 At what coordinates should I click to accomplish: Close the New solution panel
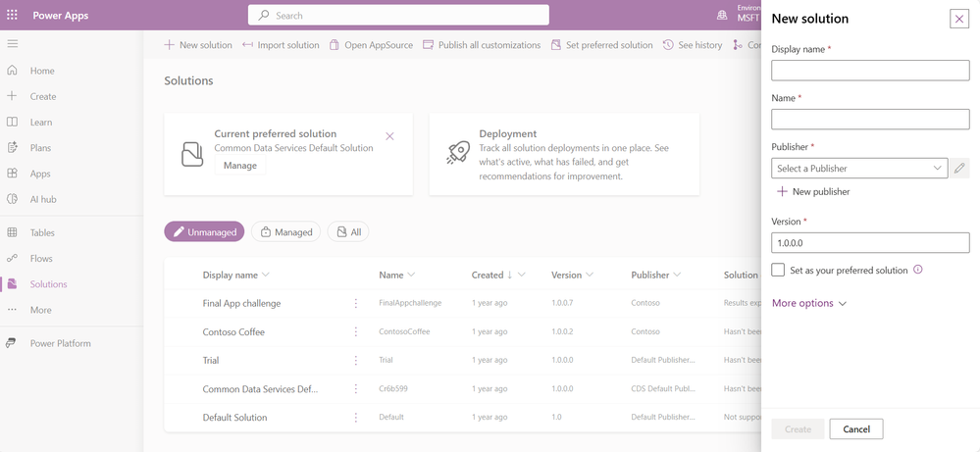click(x=958, y=19)
